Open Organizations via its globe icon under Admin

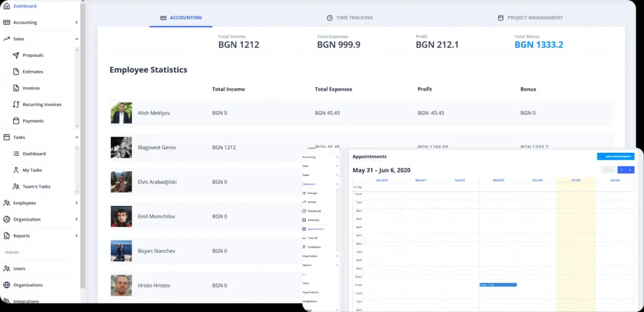[x=6, y=285]
